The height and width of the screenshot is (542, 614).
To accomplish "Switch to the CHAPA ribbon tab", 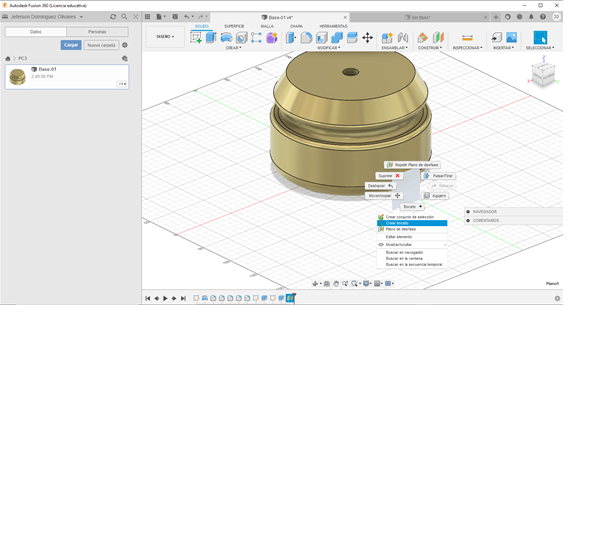I will pos(296,26).
